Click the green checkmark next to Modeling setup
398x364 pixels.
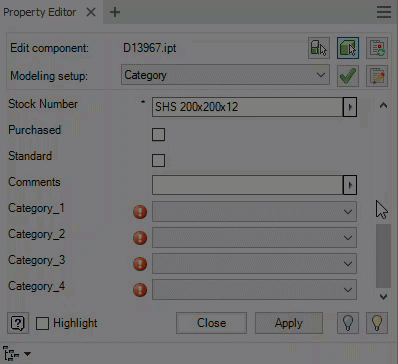pos(348,76)
